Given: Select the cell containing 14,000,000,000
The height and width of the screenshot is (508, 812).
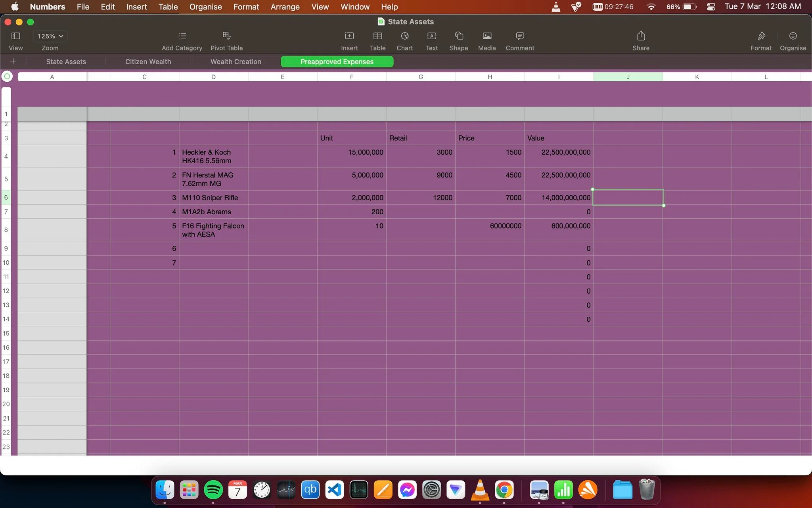Looking at the screenshot, I should click(559, 198).
